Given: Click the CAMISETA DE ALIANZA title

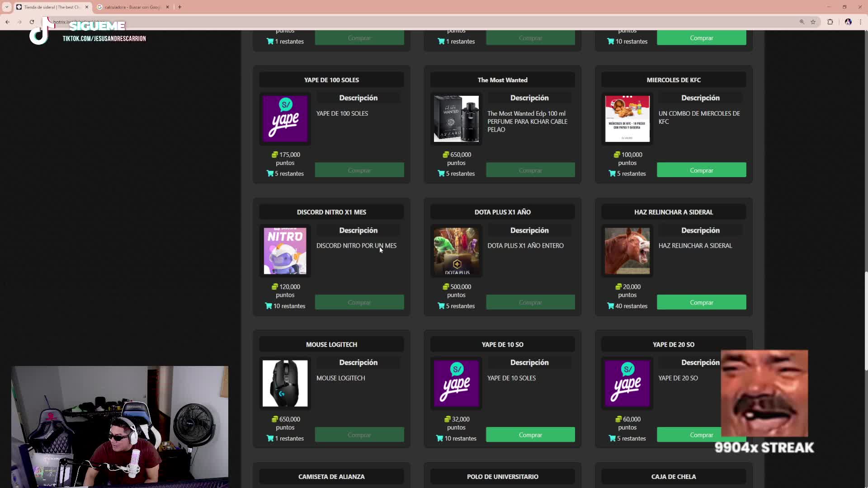Looking at the screenshot, I should [331, 477].
